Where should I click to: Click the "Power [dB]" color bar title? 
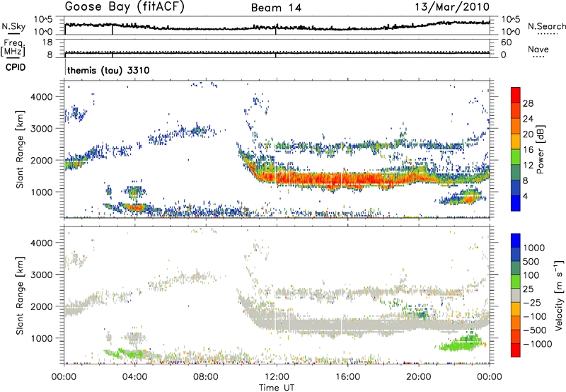click(540, 149)
